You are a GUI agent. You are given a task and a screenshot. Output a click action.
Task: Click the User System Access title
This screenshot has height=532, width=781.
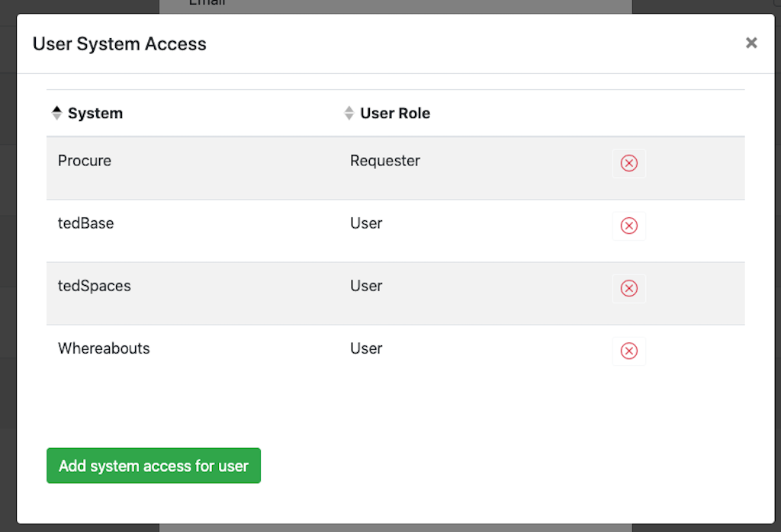click(x=120, y=44)
